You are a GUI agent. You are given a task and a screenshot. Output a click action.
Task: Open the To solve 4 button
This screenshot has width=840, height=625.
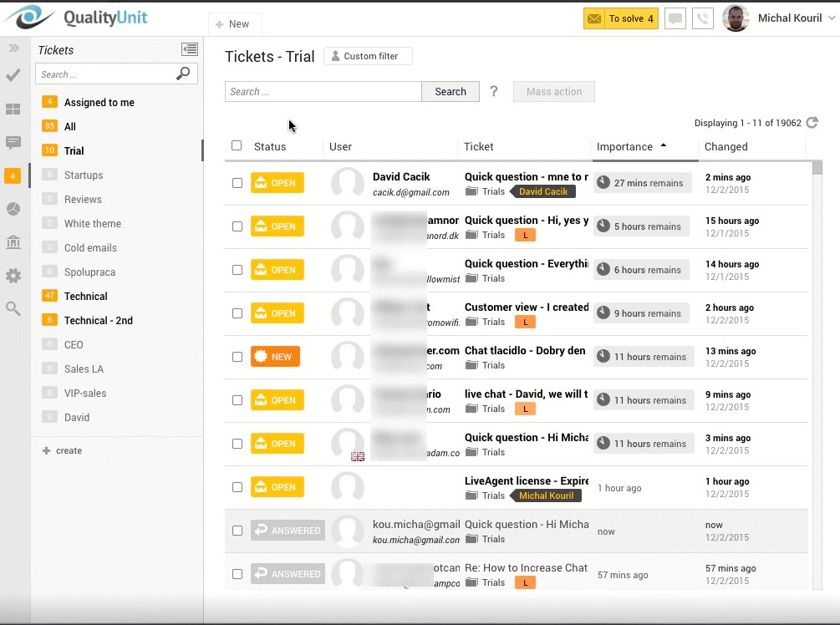pyautogui.click(x=620, y=18)
